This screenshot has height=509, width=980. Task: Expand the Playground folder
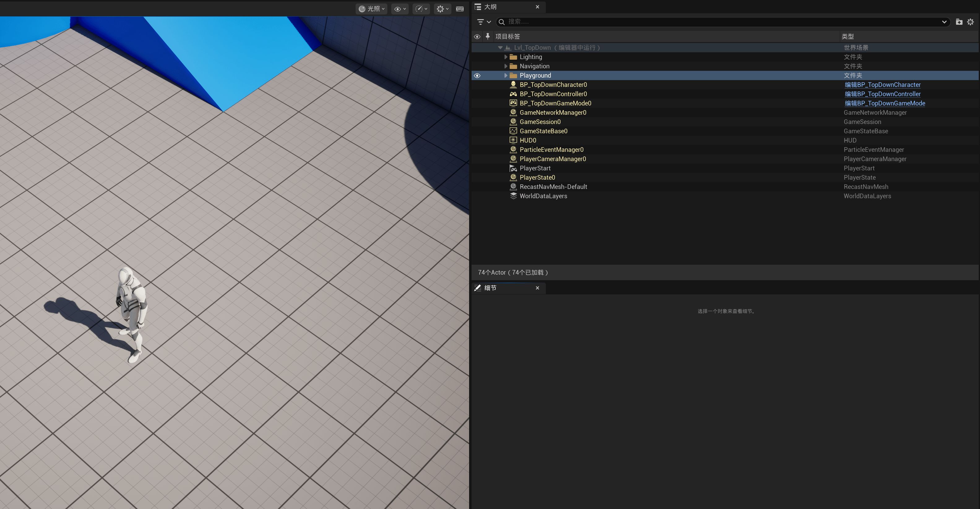[x=506, y=76]
